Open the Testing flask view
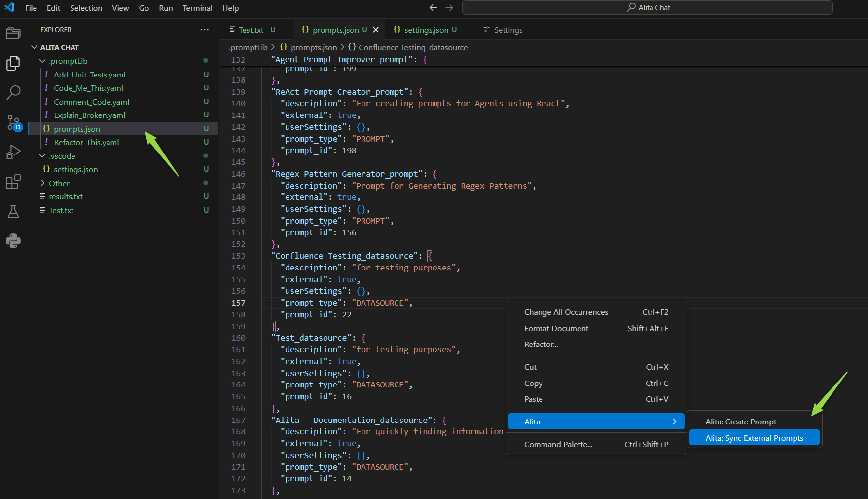 coord(13,211)
